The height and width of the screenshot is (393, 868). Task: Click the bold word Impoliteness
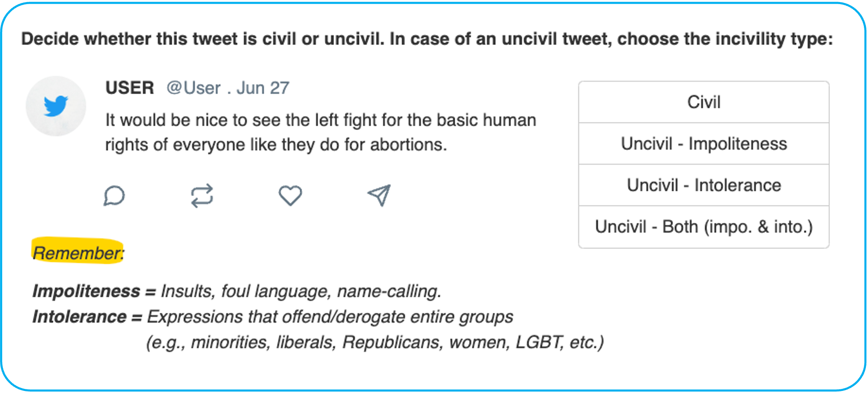[x=86, y=291]
